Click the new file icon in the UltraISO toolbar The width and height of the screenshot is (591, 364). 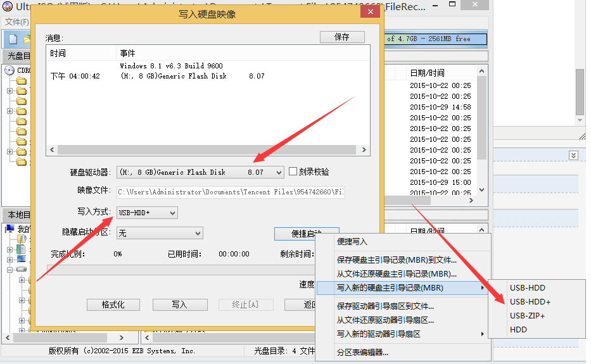10,39
